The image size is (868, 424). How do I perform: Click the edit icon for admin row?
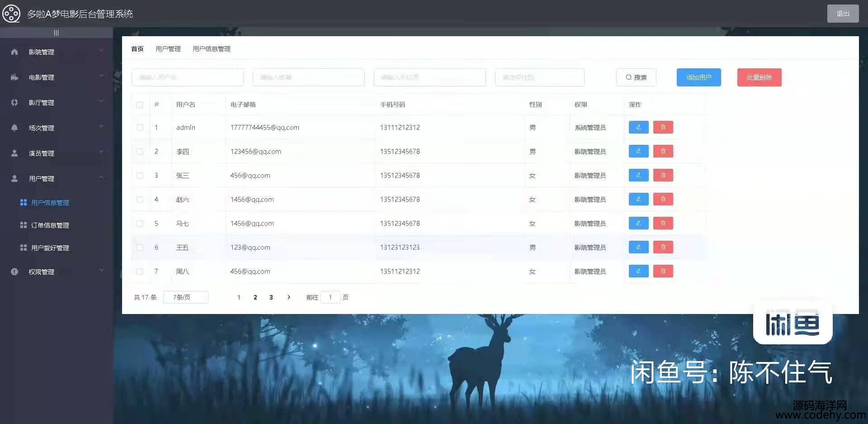(638, 127)
